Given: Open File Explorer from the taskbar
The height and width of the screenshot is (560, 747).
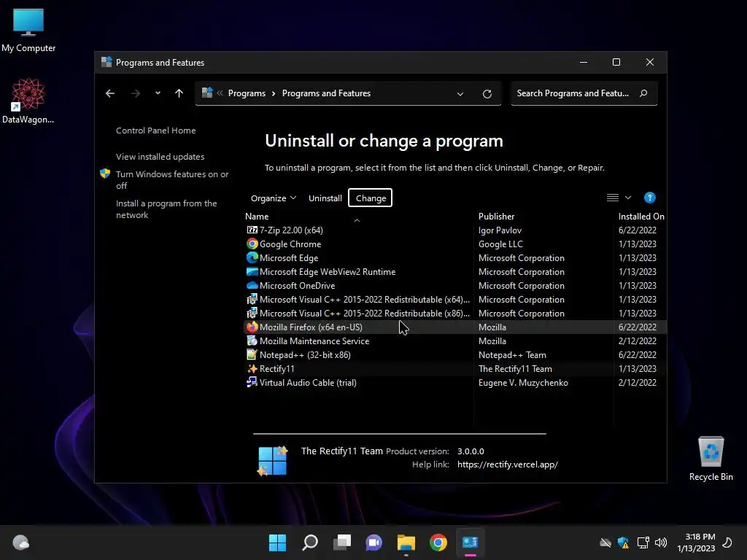Looking at the screenshot, I should [406, 542].
